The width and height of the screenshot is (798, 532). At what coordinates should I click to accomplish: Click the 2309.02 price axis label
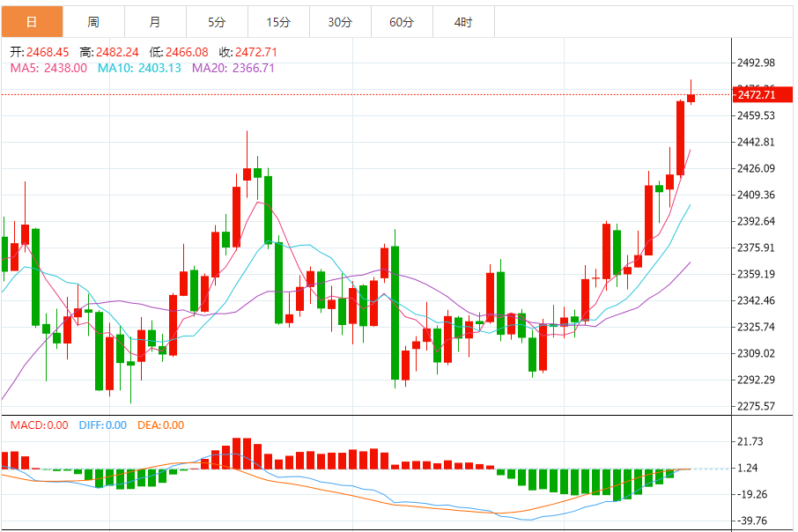(x=757, y=354)
